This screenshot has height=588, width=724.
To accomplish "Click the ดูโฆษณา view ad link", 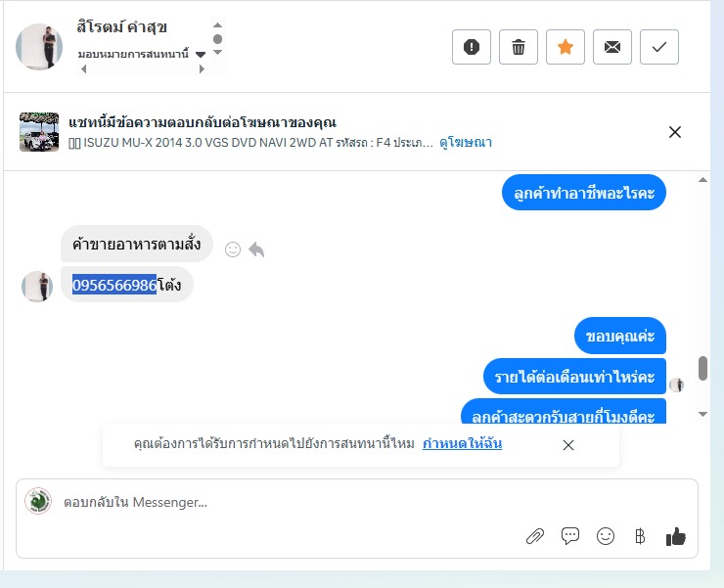I will coord(466,142).
